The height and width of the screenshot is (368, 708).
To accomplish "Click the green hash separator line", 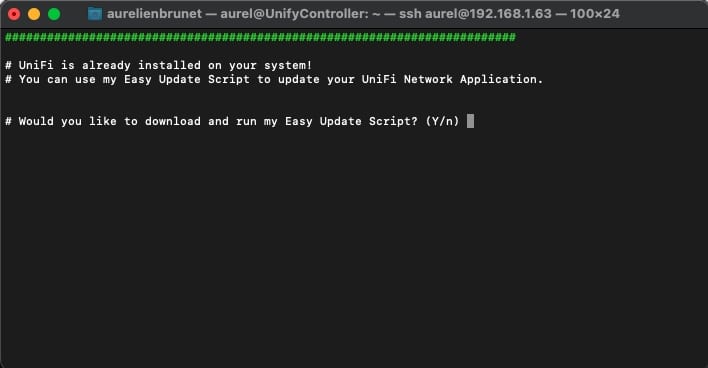I will click(x=260, y=37).
